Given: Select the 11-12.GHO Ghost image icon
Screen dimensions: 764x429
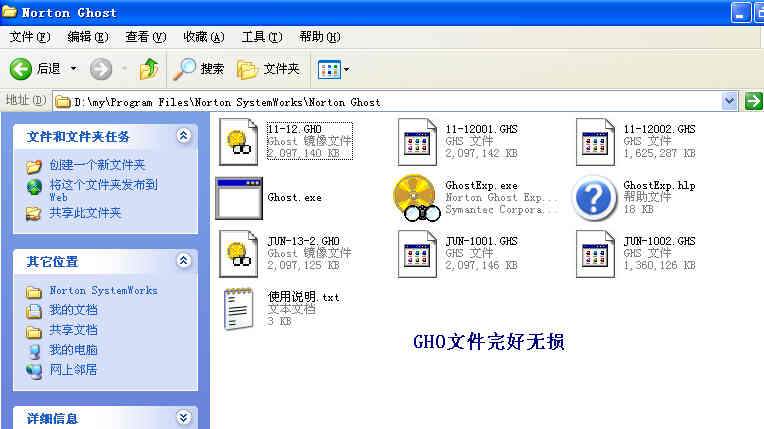Looking at the screenshot, I should (238, 142).
